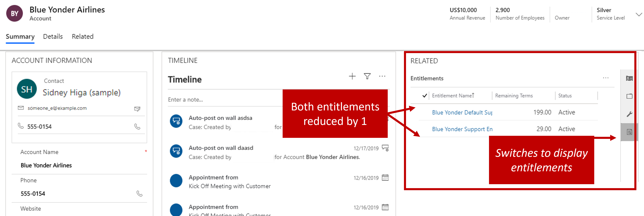Sort by Entitlement Name column header
The width and height of the screenshot is (644, 216).
pyautogui.click(x=453, y=96)
